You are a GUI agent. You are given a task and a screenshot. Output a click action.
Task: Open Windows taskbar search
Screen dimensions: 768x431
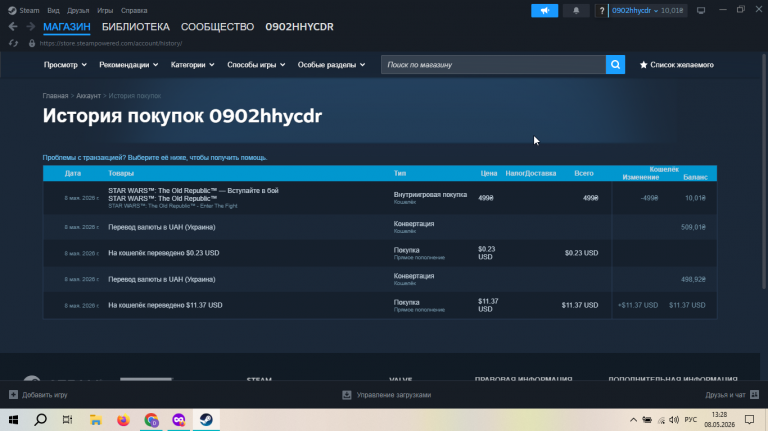coord(41,420)
